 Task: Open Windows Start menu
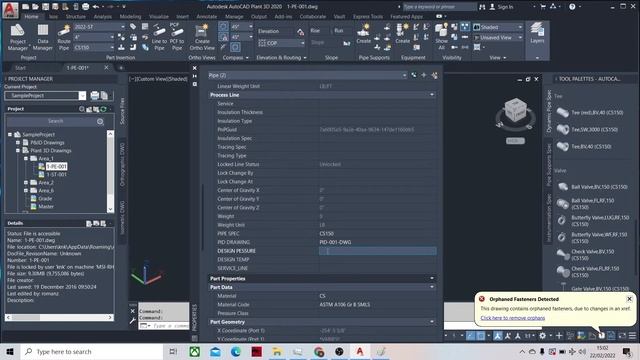(x=10, y=351)
